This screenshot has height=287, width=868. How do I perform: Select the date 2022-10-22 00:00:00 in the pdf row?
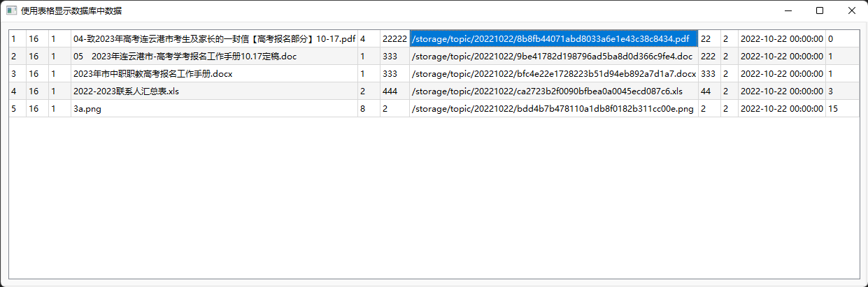click(782, 39)
